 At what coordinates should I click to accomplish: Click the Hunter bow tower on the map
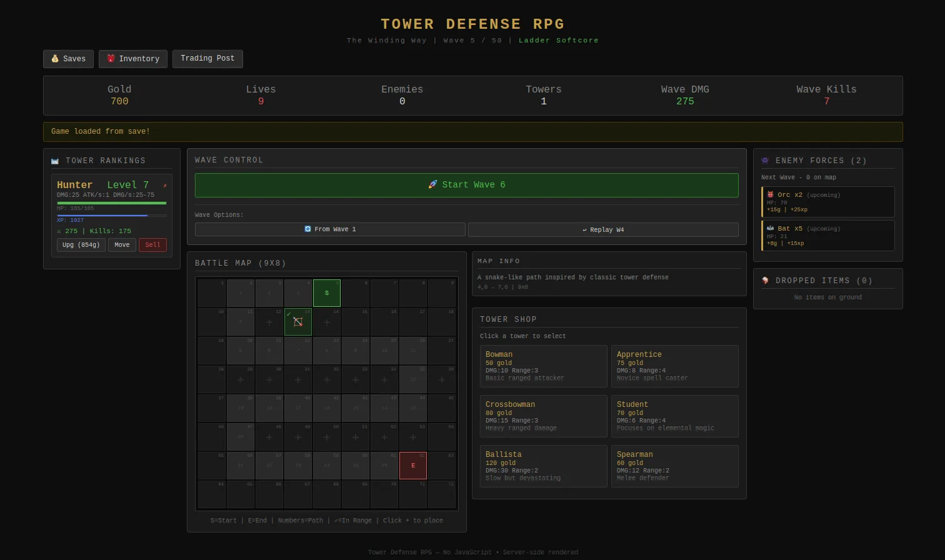click(x=298, y=322)
